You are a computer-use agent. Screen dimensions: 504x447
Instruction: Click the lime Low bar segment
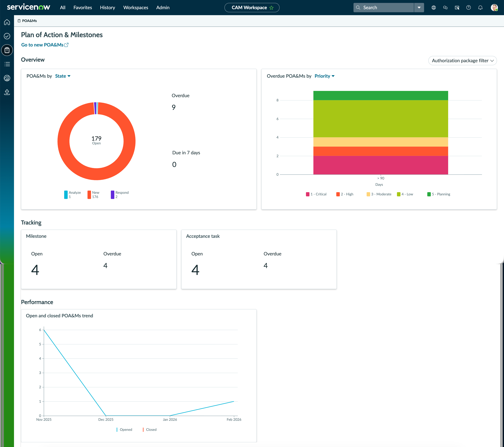click(x=380, y=119)
